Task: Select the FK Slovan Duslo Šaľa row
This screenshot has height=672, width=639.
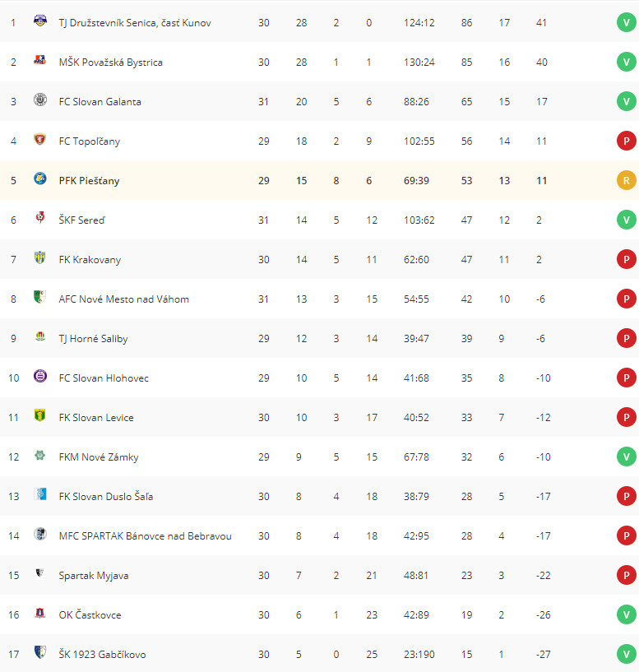Action: [319, 496]
